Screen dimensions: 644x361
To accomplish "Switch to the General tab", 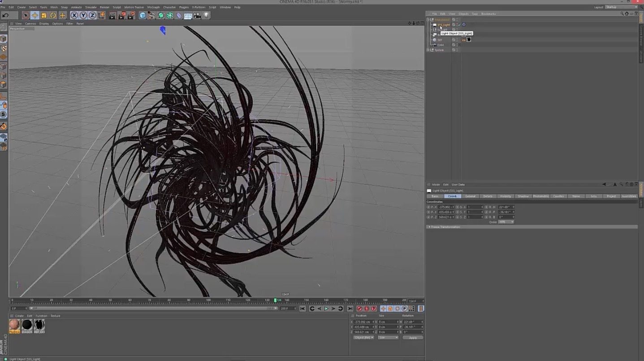I will click(x=470, y=196).
